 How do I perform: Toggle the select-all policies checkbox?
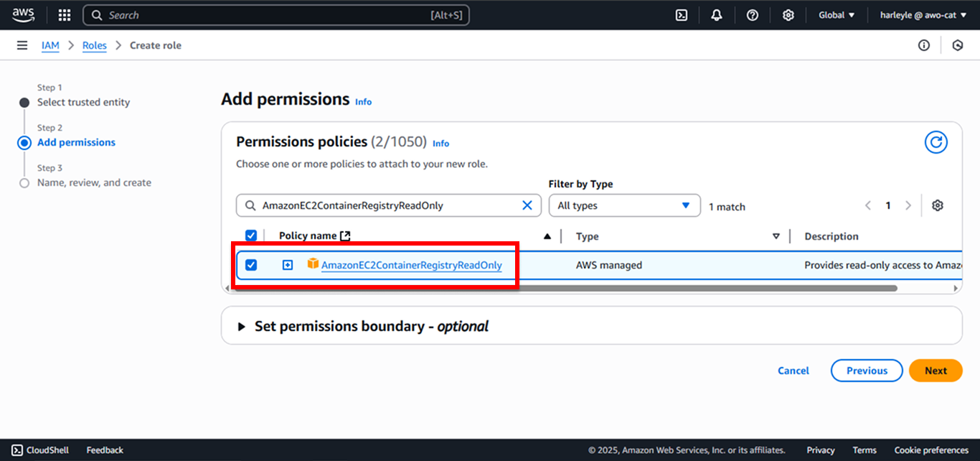click(x=251, y=236)
